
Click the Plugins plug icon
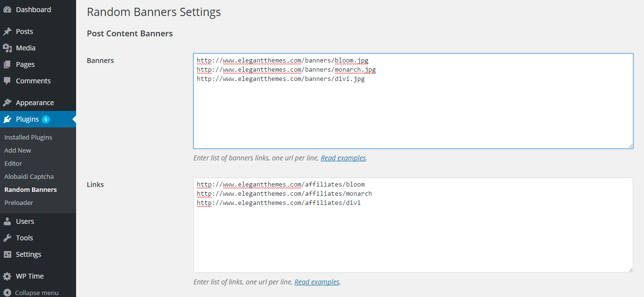click(x=7, y=119)
